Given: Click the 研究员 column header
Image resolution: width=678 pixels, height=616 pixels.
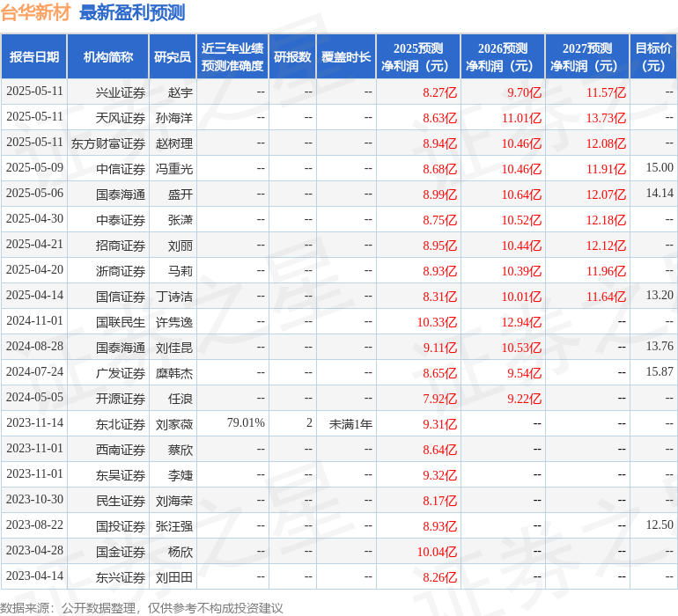Looking at the screenshot, I should pos(172,57).
